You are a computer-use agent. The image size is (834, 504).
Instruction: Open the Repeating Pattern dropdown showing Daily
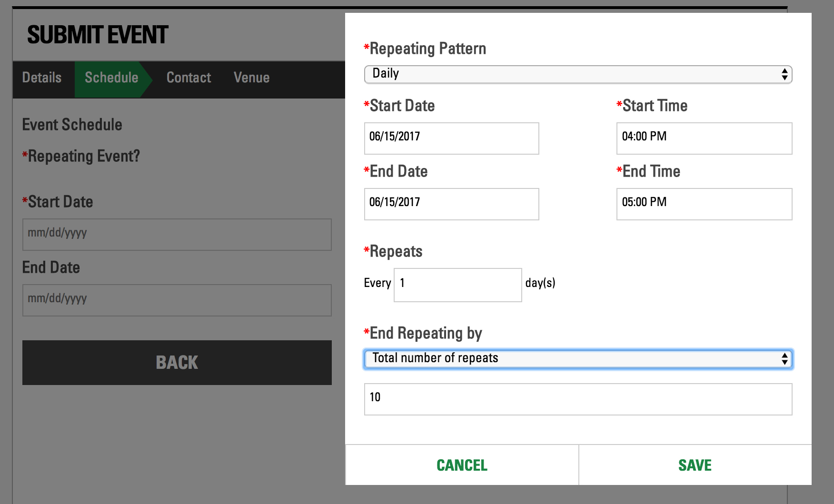click(578, 74)
